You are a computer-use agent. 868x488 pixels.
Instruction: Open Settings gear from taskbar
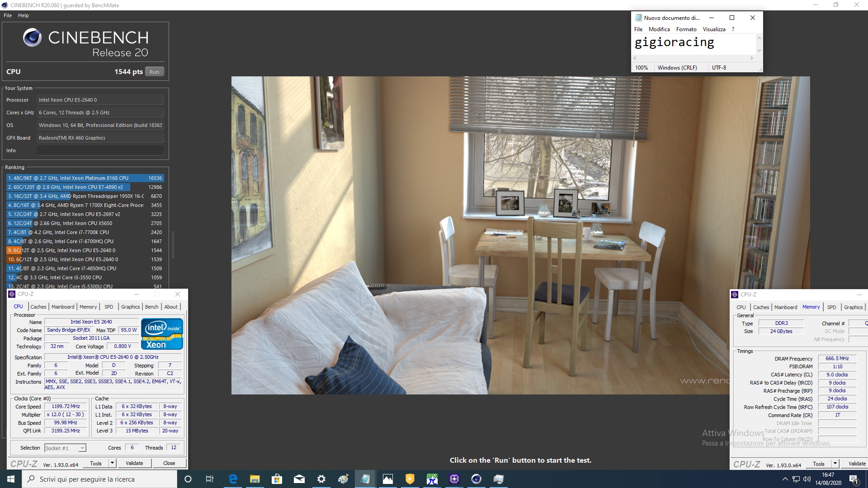321,479
